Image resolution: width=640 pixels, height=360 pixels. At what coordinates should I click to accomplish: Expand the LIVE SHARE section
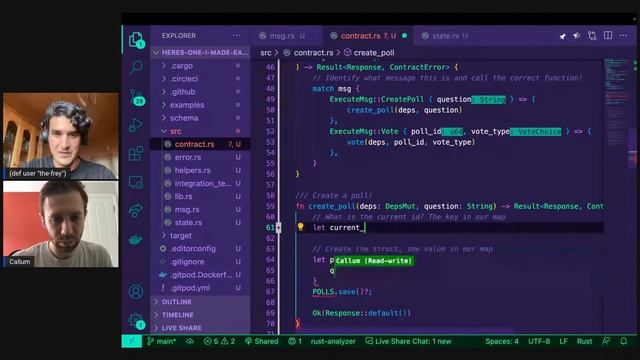tap(200, 328)
